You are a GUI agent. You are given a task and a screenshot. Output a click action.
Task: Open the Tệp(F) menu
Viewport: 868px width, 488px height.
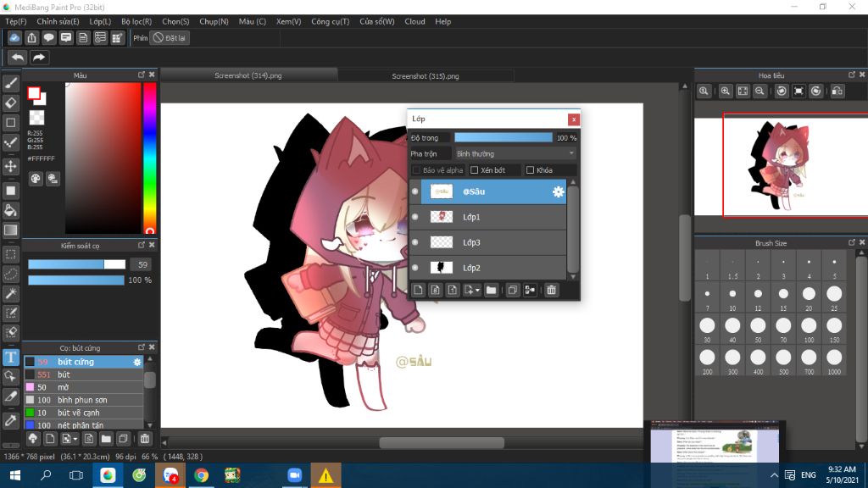[x=15, y=21]
